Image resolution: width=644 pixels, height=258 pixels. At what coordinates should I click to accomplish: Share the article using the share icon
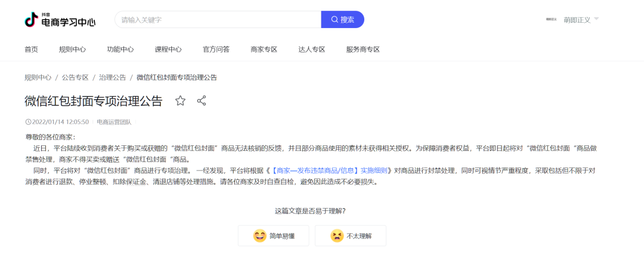coord(202,101)
